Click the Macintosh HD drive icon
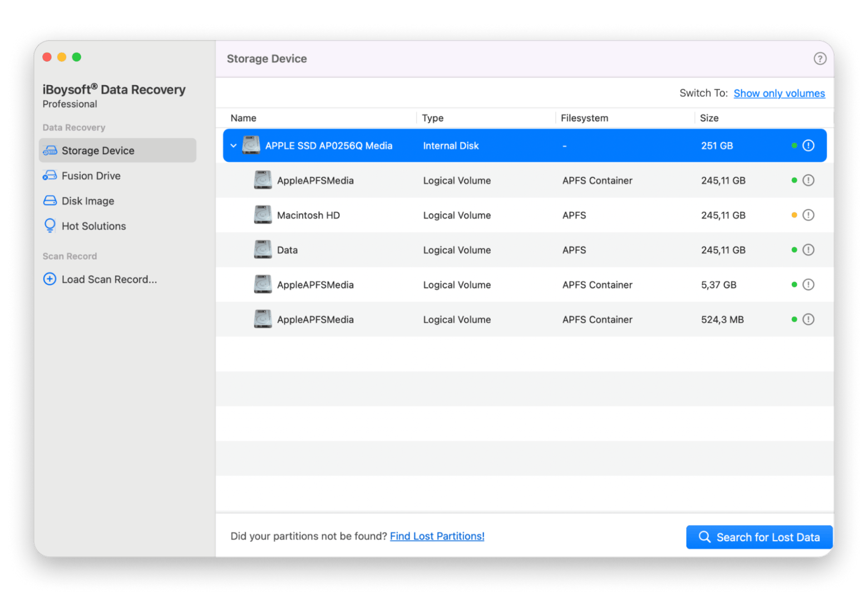Screen dimensions: 868x603 point(263,215)
